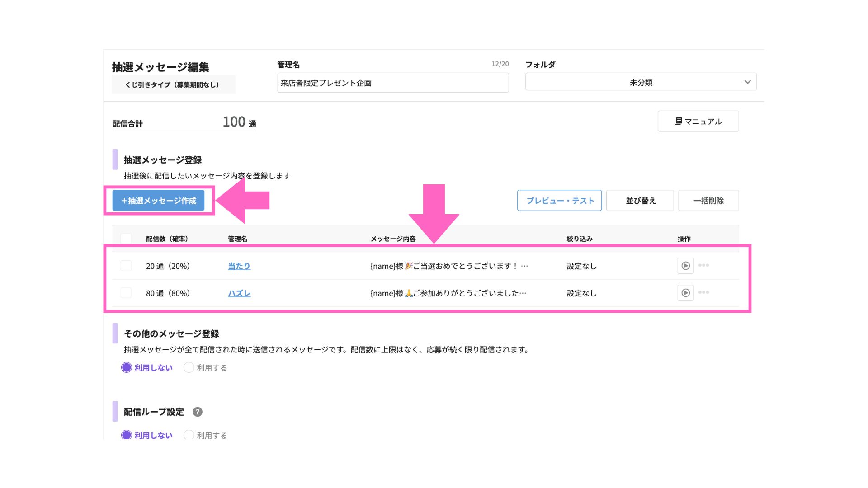
Task: Click the ご当選おめでとうございます message text
Action: click(449, 266)
